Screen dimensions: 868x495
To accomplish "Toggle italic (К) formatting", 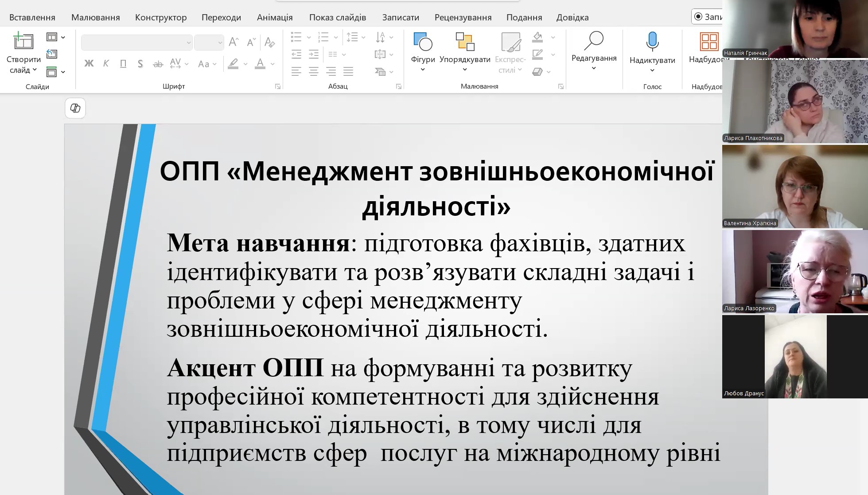I will point(106,64).
